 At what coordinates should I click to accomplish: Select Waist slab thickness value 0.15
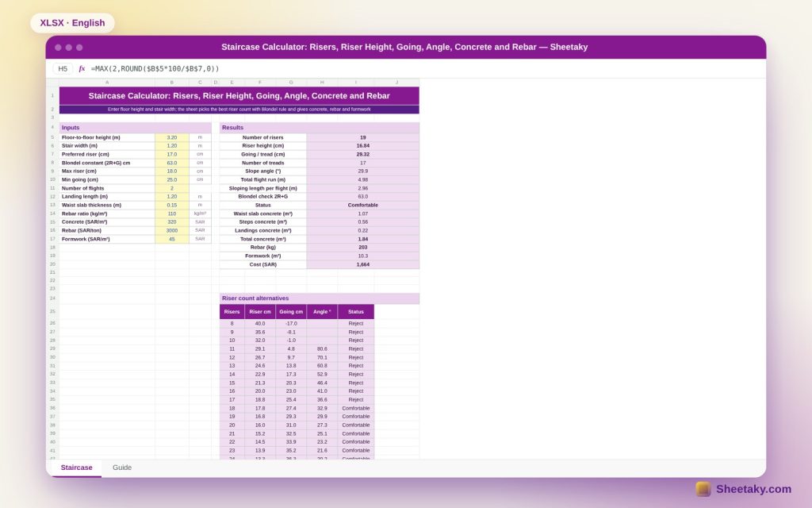pos(172,206)
